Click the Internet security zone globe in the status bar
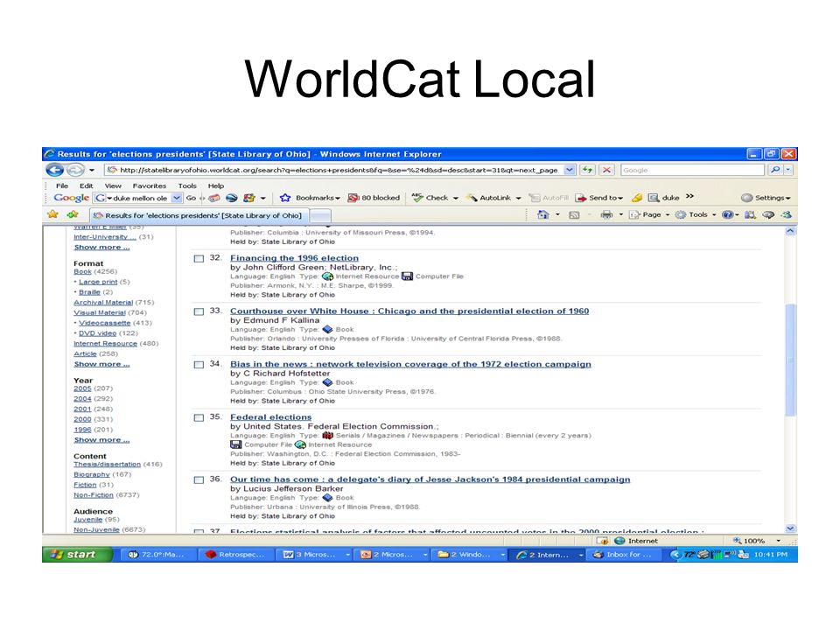The height and width of the screenshot is (630, 840). (619, 541)
